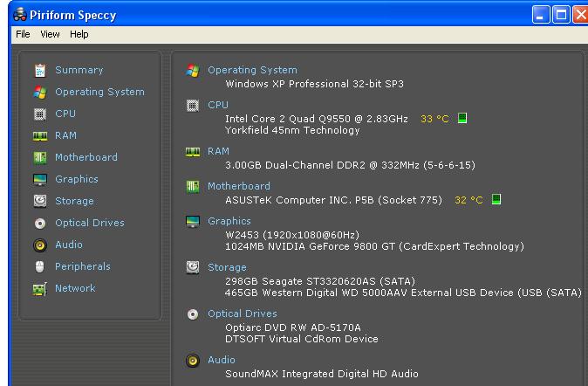
Task: Click '298GB Seagate ST3320620AS (SATA)' text
Action: pyautogui.click(x=320, y=281)
